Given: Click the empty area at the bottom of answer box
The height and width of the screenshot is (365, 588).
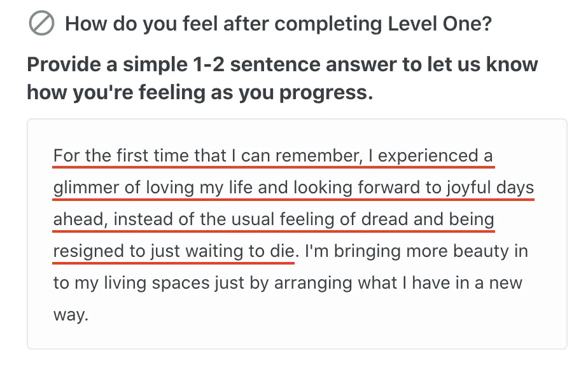Looking at the screenshot, I should coord(297,337).
